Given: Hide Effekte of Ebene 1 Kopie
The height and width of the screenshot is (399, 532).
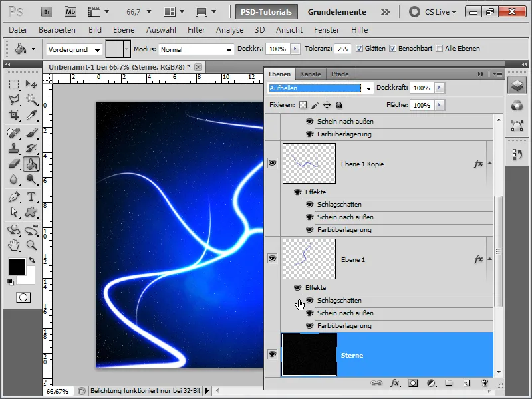Looking at the screenshot, I should coord(297,192).
